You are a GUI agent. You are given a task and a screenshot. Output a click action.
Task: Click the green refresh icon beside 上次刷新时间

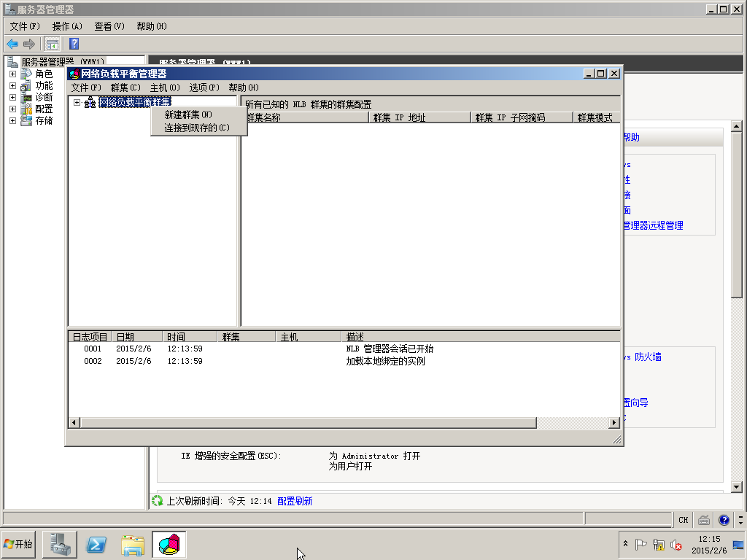click(x=158, y=500)
